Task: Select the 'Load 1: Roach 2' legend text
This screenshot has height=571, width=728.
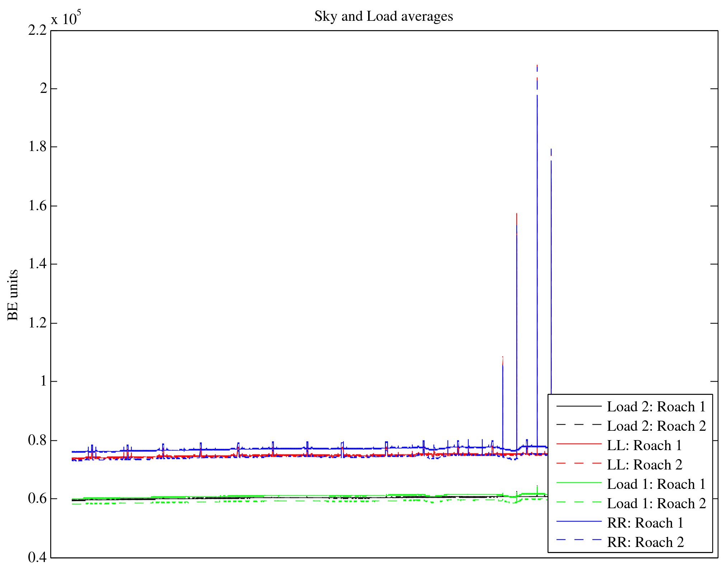Action: tap(656, 504)
